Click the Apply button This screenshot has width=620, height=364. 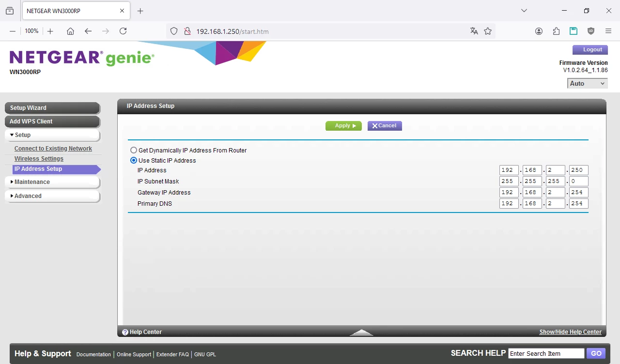pos(343,126)
